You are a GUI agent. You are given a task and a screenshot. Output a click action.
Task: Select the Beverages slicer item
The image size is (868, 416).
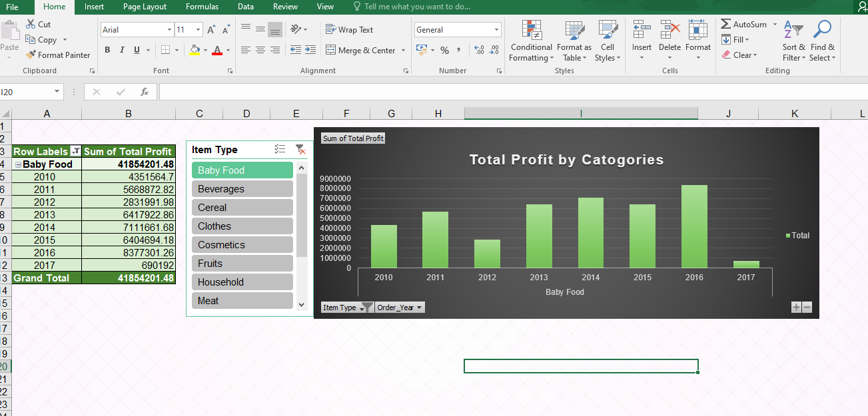coord(242,188)
